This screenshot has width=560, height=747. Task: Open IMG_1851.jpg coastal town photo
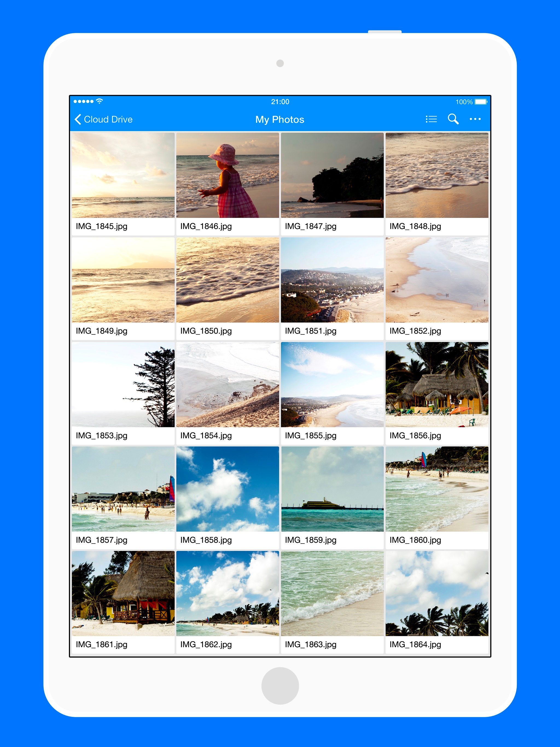(x=332, y=280)
